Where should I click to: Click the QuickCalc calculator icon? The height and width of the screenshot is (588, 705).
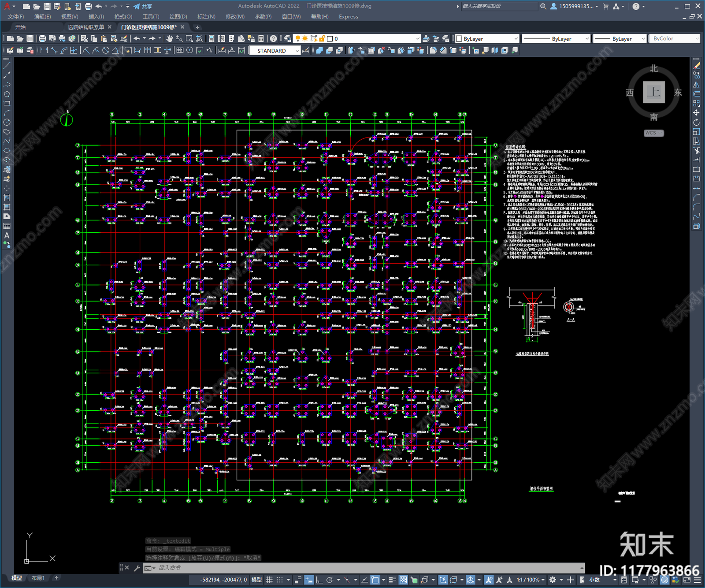tap(261, 39)
